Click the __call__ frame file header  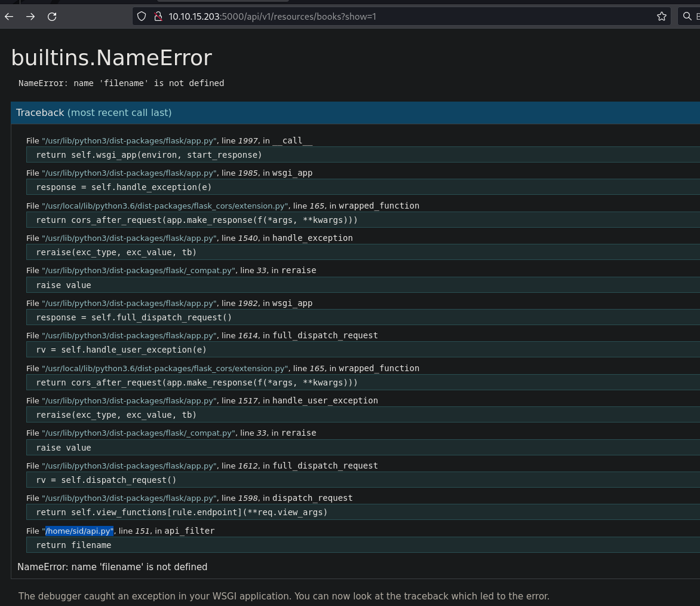[x=169, y=140]
